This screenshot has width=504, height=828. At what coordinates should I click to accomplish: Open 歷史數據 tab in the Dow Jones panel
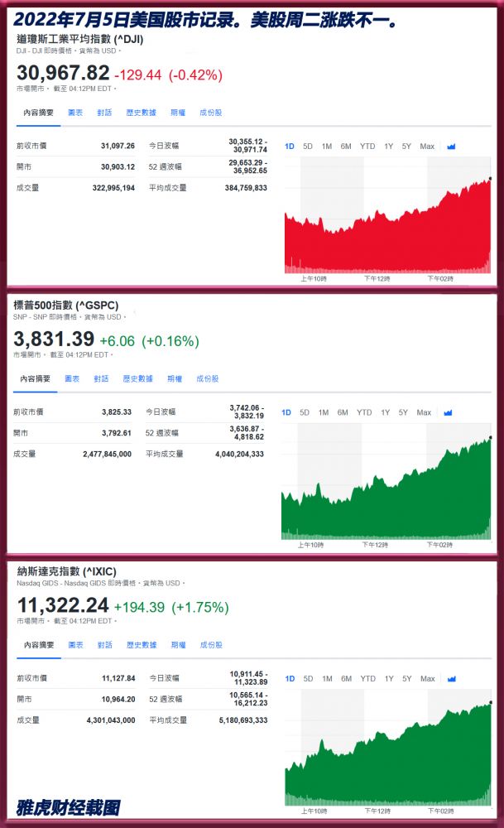[142, 113]
